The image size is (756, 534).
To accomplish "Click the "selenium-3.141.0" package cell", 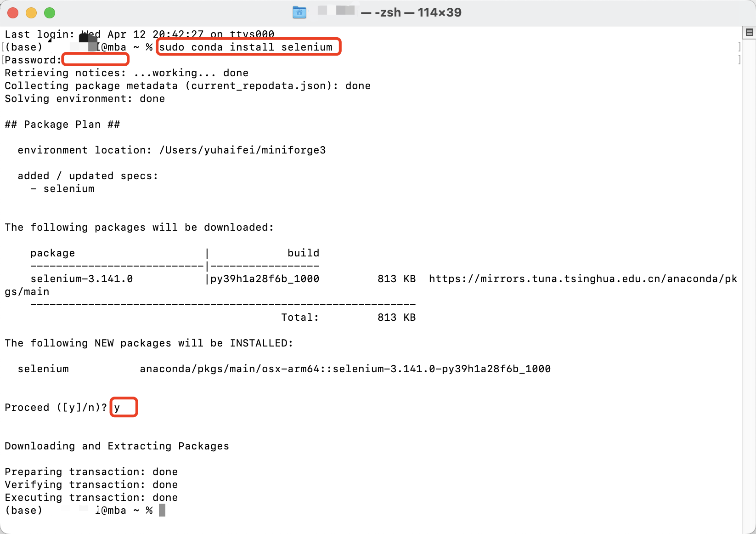I will 82,278.
